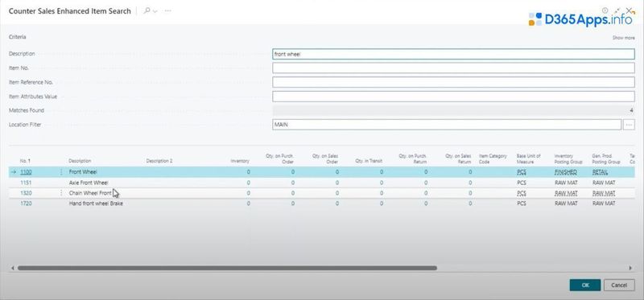This screenshot has height=300, width=644.
Task: Click FINISHED inventory posting group value
Action: click(x=566, y=172)
